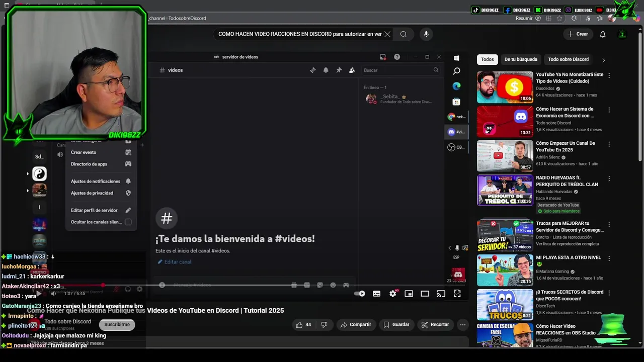This screenshot has width=644, height=362.
Task: Open the browser favorites list icon
Action: [x=599, y=18]
